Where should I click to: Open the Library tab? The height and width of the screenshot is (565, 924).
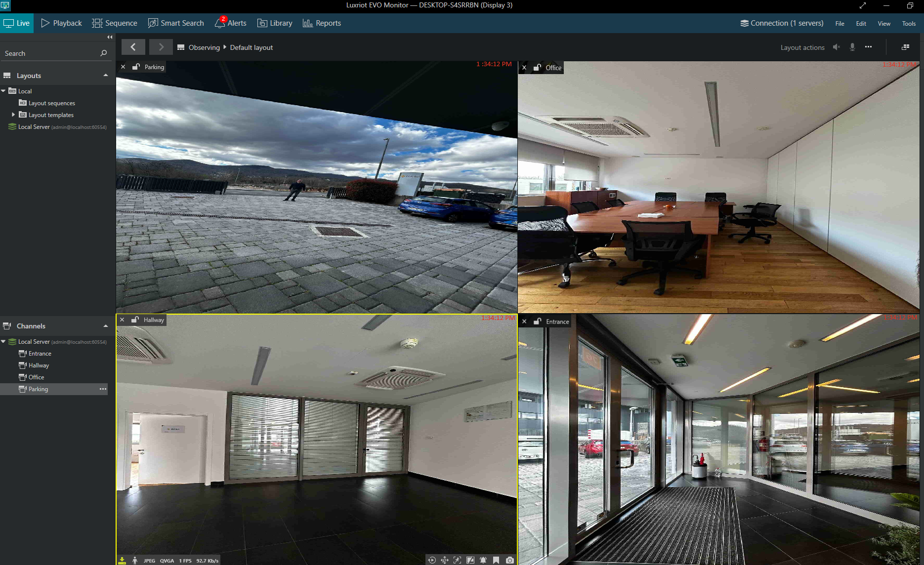pyautogui.click(x=275, y=23)
